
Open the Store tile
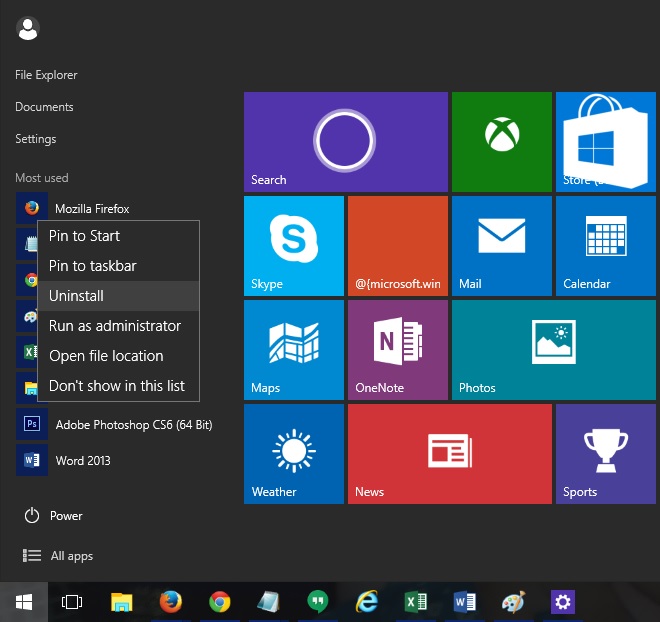[606, 142]
